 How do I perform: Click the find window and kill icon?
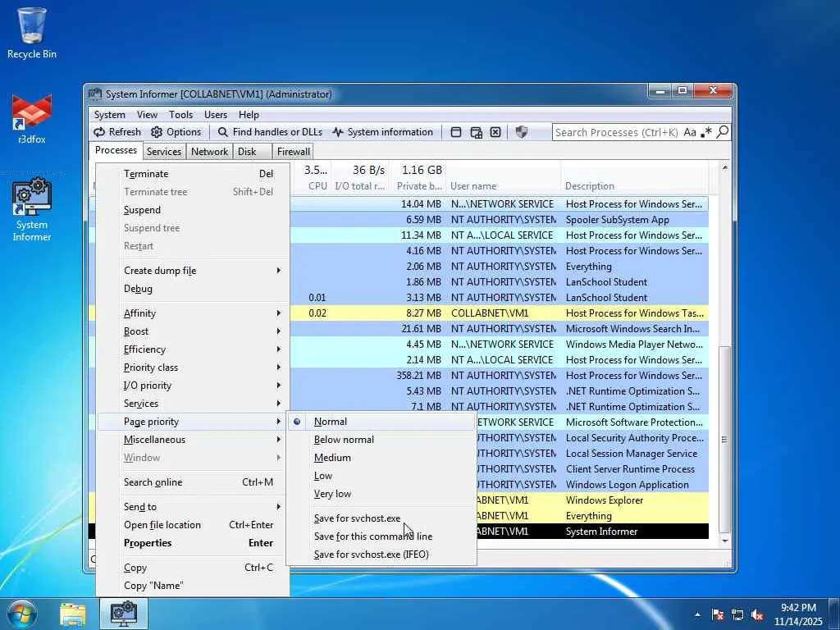click(495, 132)
